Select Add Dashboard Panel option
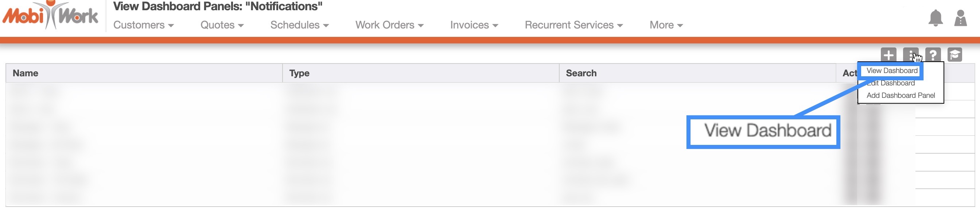The width and height of the screenshot is (980, 219). (x=901, y=96)
